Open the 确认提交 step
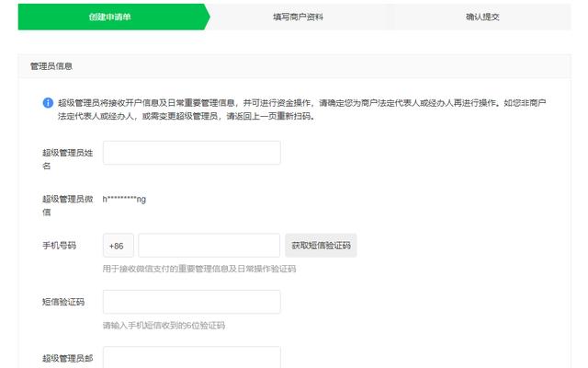The width and height of the screenshot is (588, 368). [x=482, y=17]
